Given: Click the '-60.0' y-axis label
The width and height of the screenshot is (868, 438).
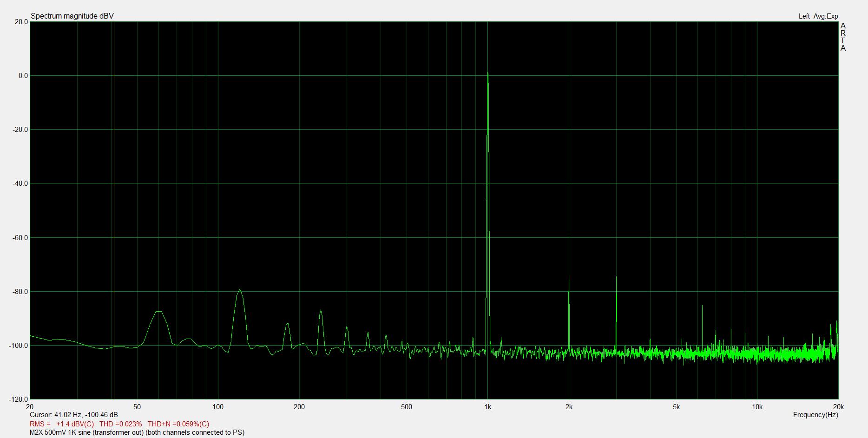Looking at the screenshot, I should pos(20,238).
